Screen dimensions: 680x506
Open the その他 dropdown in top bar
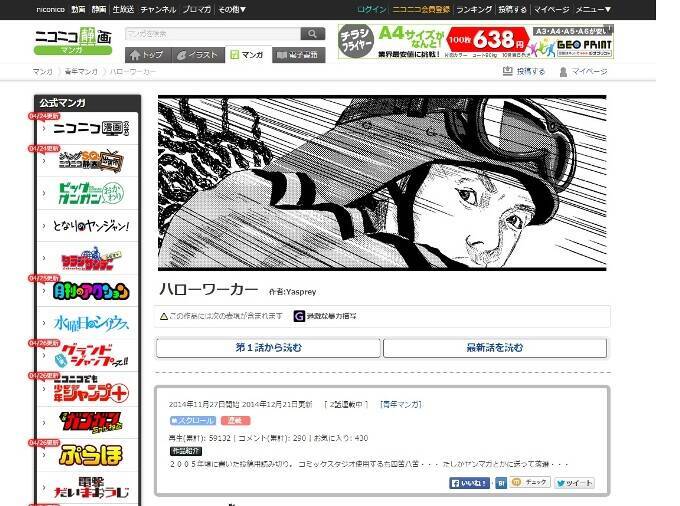click(x=232, y=9)
